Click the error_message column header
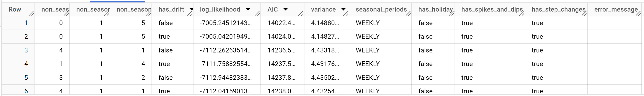 (x=616, y=10)
